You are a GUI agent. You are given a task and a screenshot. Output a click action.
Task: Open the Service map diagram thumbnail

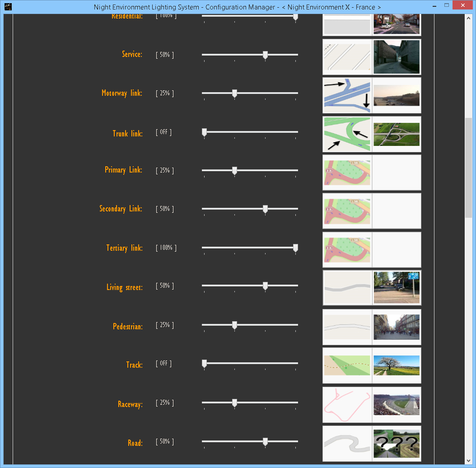[x=347, y=57]
